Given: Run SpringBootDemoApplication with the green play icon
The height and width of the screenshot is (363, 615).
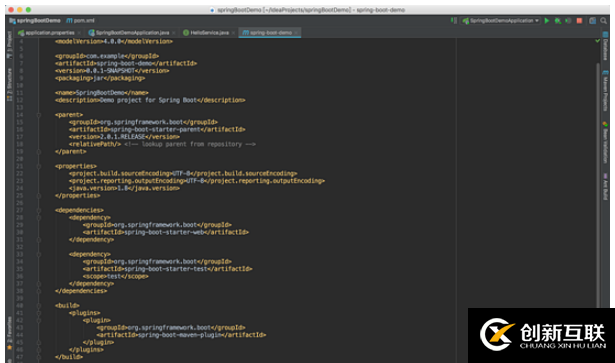Looking at the screenshot, I should [x=547, y=21].
